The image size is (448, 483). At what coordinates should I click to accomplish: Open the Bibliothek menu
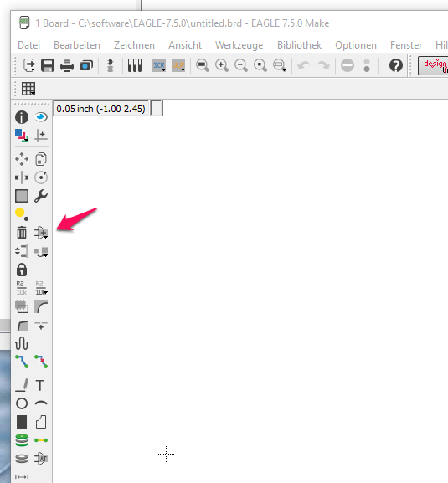pyautogui.click(x=299, y=45)
